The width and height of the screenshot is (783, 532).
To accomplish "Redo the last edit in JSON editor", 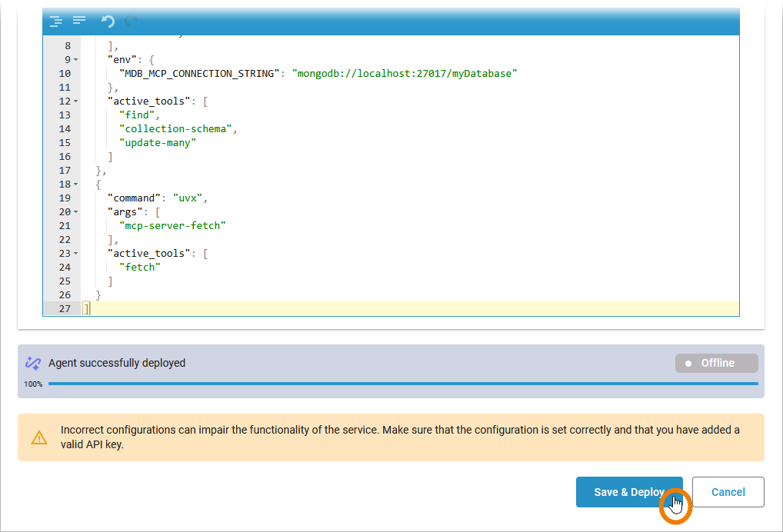I will [131, 21].
